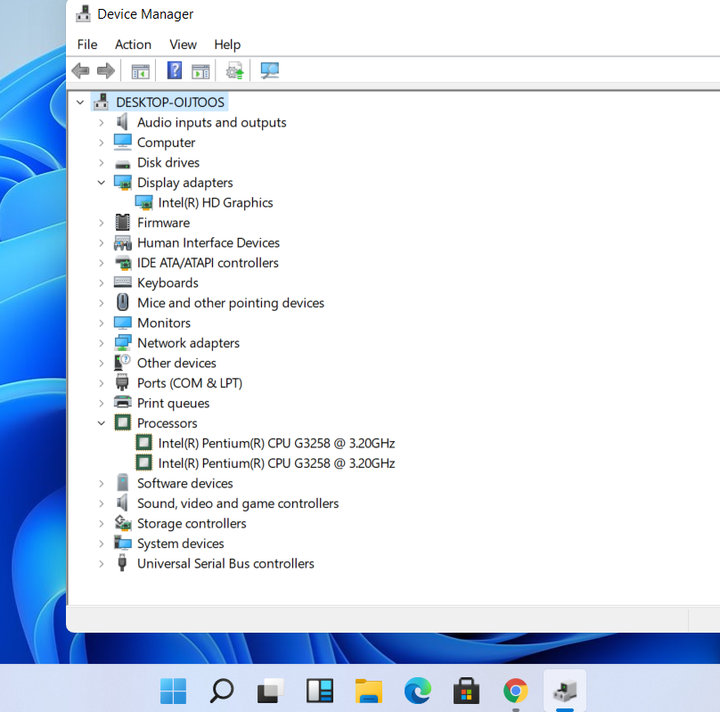Open Widgets from the taskbar
This screenshot has height=712, width=720.
point(320,690)
